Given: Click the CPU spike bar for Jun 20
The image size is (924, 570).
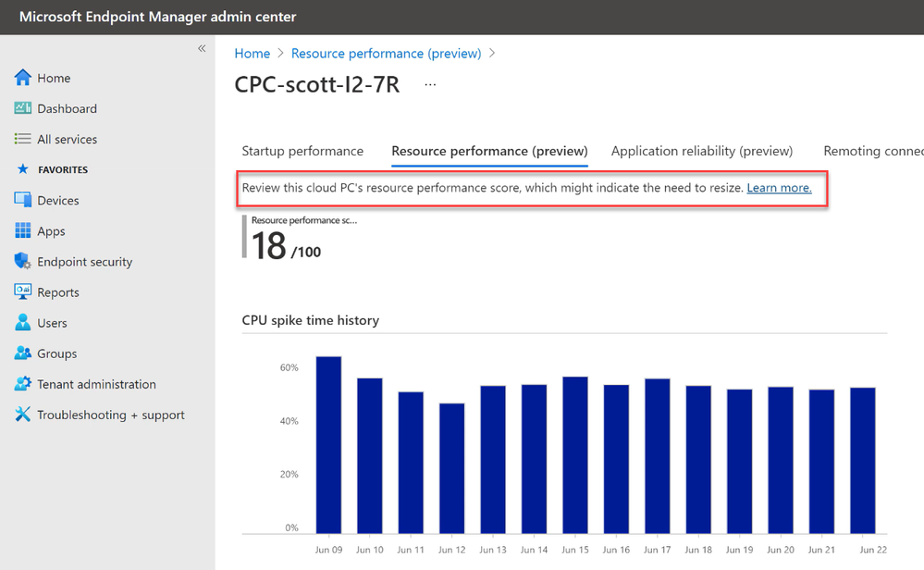Looking at the screenshot, I should [781, 461].
